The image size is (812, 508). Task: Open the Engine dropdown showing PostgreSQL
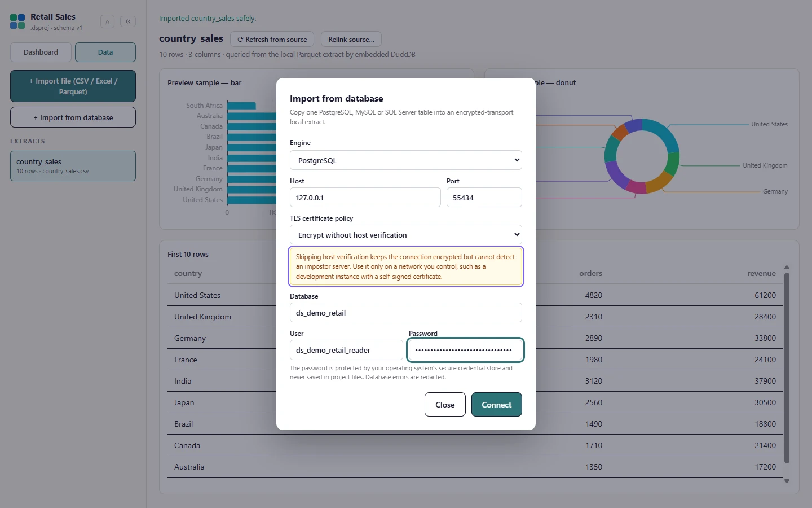pyautogui.click(x=406, y=160)
